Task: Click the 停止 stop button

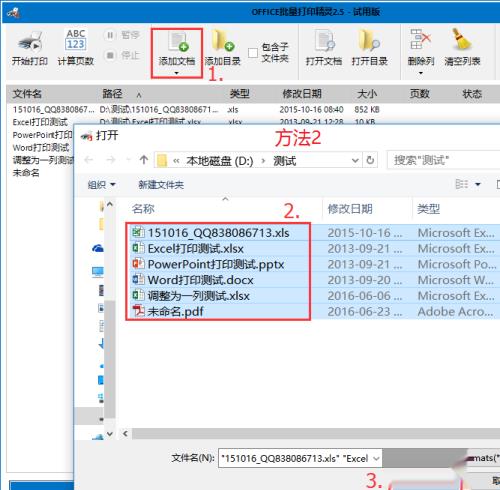Action: [x=122, y=55]
